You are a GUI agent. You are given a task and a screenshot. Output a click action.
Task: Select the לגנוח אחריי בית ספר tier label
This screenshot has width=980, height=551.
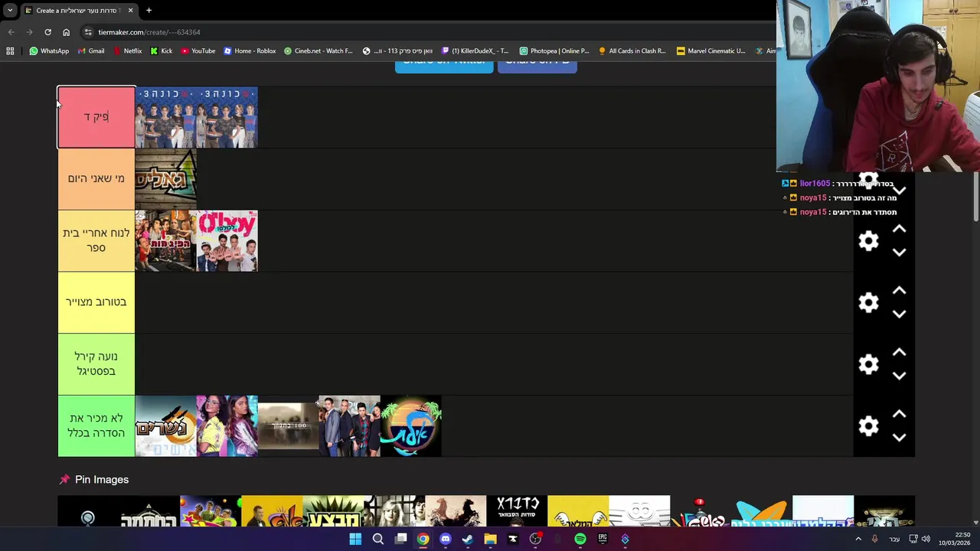[96, 240]
